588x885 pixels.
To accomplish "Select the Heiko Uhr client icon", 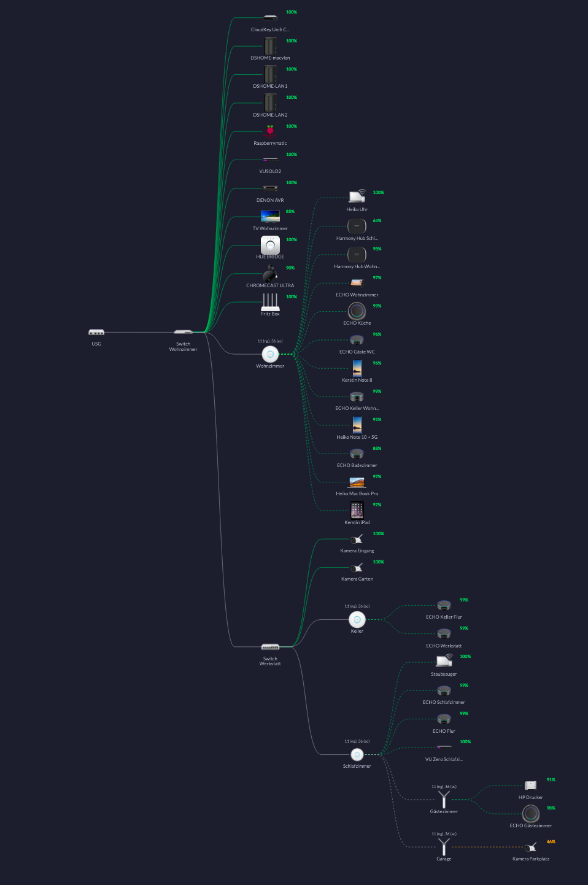I will pos(357,196).
